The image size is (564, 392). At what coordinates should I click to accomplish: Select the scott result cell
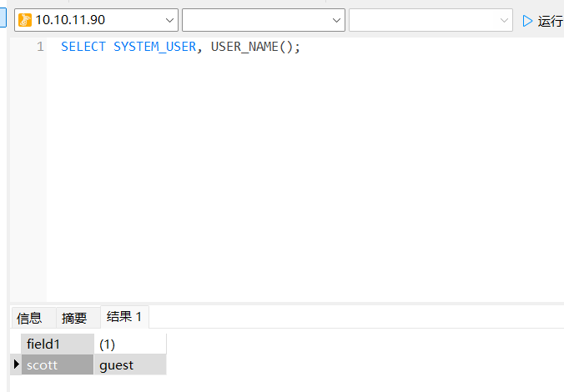click(x=58, y=364)
